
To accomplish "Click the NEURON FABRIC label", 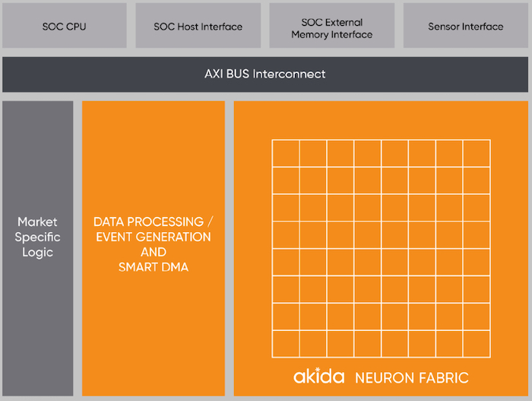I will tap(412, 378).
